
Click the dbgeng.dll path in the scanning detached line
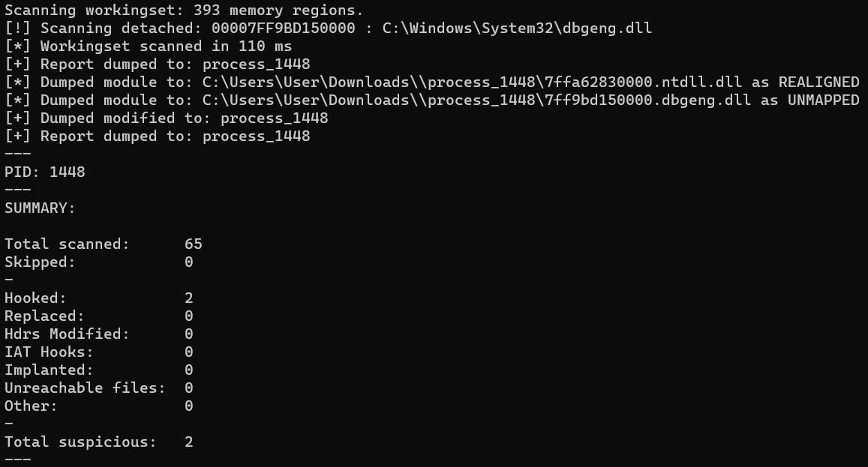pyautogui.click(x=517, y=28)
